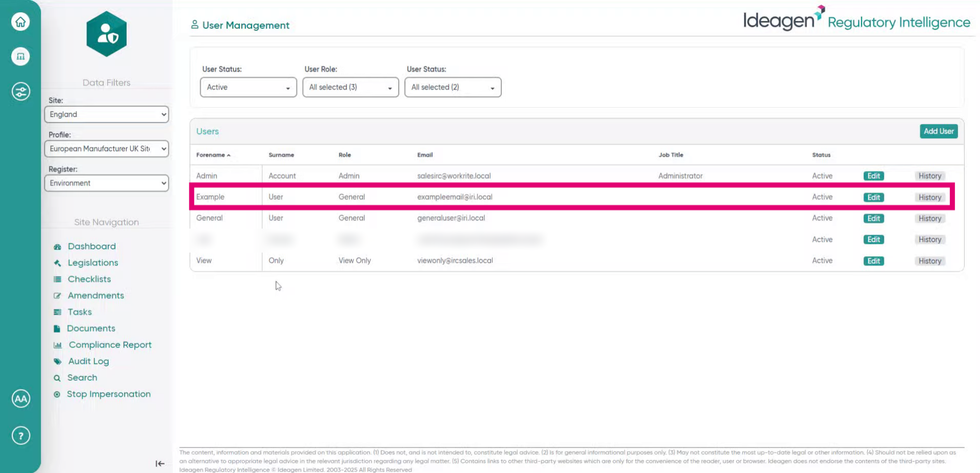Open the Dashboard page
This screenshot has width=980, height=473.
(92, 246)
